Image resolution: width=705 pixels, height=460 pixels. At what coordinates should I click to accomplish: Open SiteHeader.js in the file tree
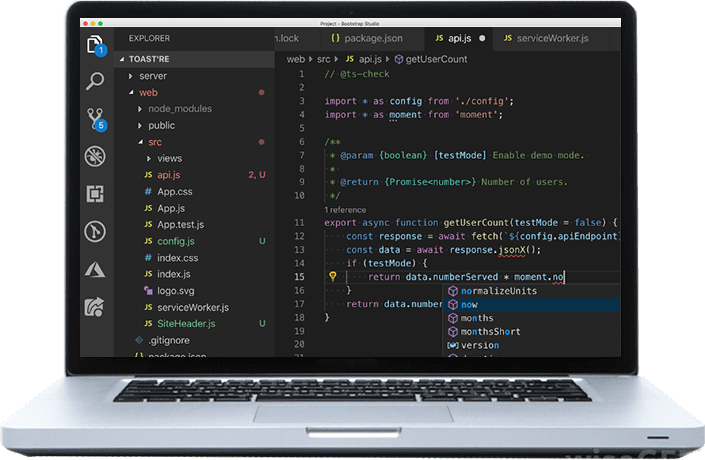185,324
